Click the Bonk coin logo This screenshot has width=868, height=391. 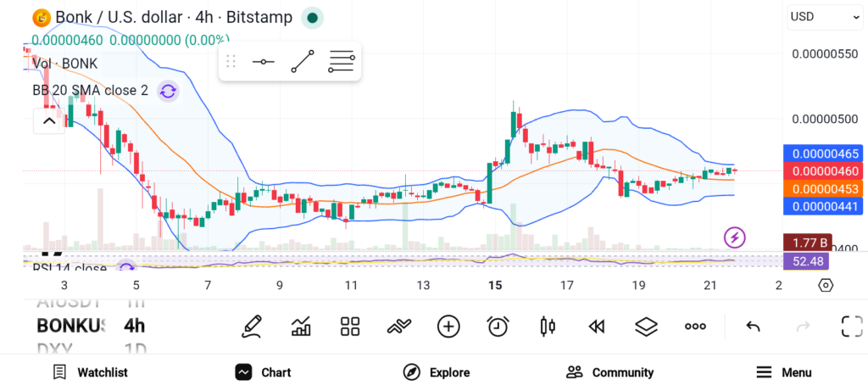tap(42, 18)
